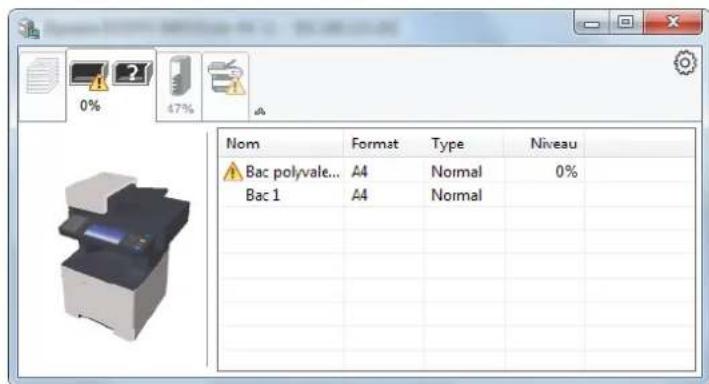The width and height of the screenshot is (709, 384).
Task: Maximize the status monitor window
Action: [626, 23]
